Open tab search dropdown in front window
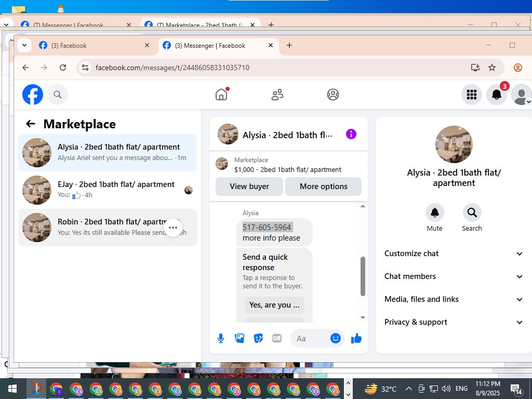532x399 pixels. click(x=24, y=45)
